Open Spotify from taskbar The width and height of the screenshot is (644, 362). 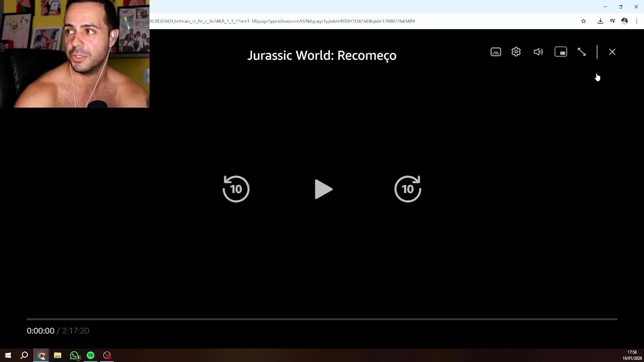[91, 355]
